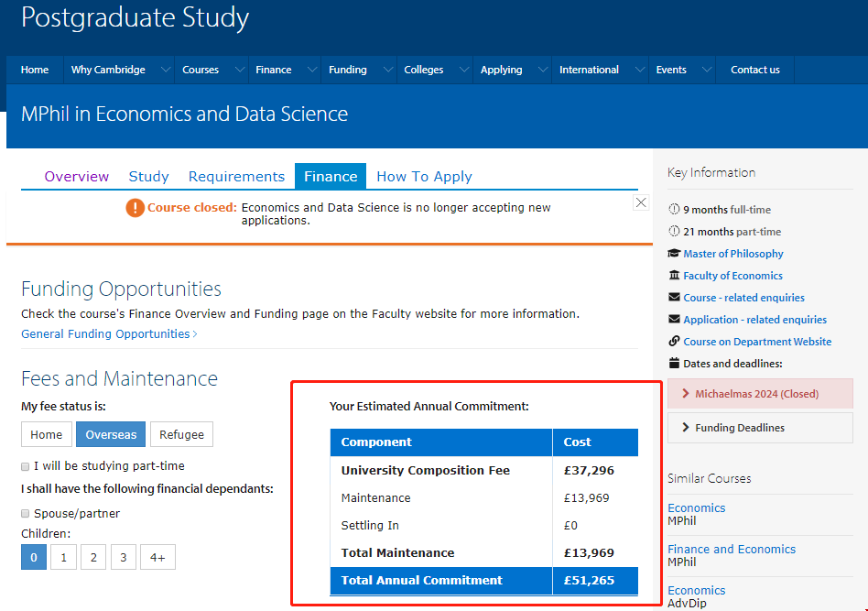Screen dimensions: 868x611
Task: Expand the Funding Deadlines section
Action: tap(739, 428)
